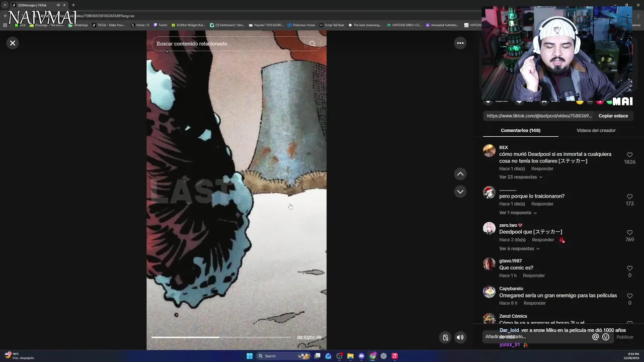Viewport: 644px width, 362px height.
Task: Open a new browser tab with plus
Action: pos(73,5)
